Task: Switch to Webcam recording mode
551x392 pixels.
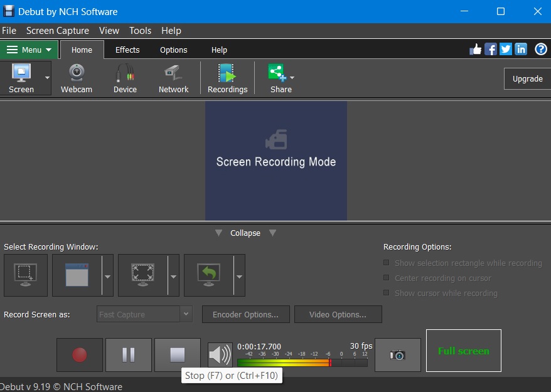Action: point(76,77)
